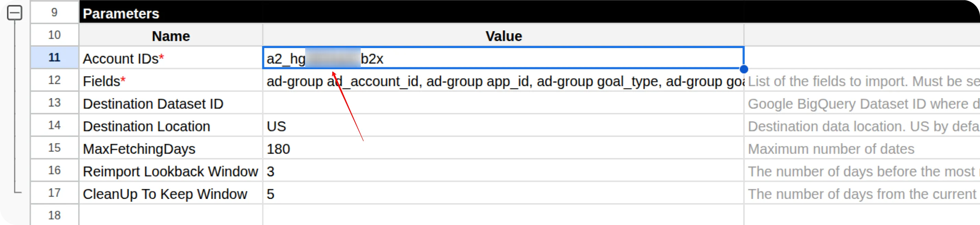Click the Value column header cell

point(503,36)
